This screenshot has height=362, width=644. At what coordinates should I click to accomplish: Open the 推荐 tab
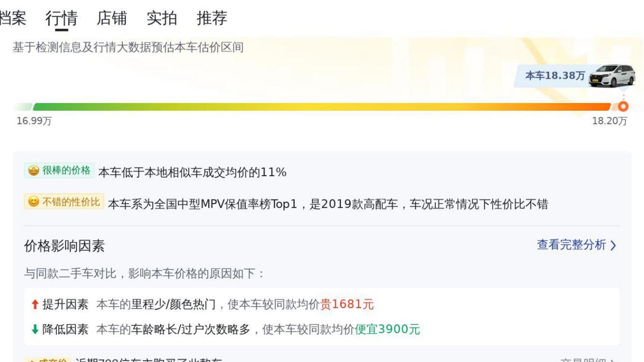(x=211, y=18)
